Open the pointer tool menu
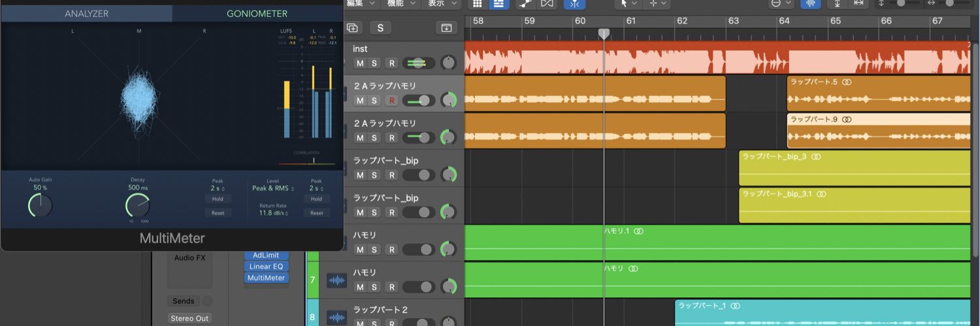The width and height of the screenshot is (980, 326). [627, 4]
